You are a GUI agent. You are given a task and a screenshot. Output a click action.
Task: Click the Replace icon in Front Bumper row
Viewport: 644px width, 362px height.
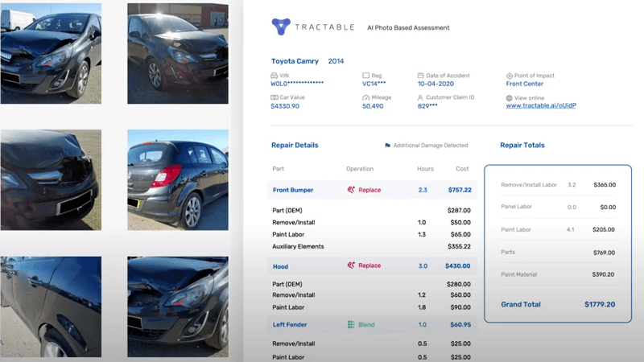[351, 190]
